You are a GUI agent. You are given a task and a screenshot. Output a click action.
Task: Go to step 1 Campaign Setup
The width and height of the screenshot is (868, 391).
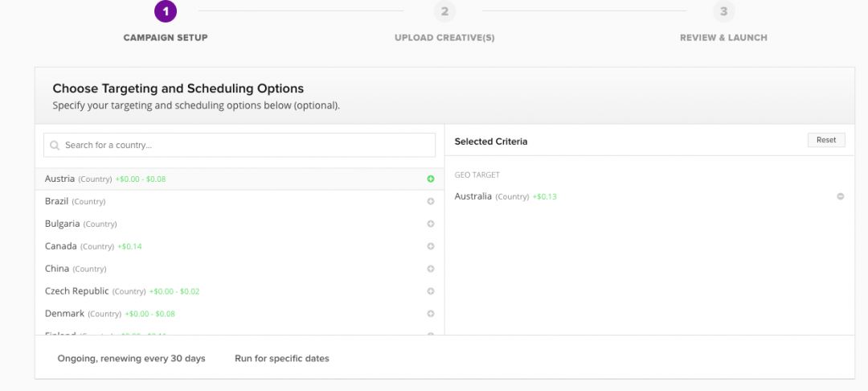tap(165, 11)
